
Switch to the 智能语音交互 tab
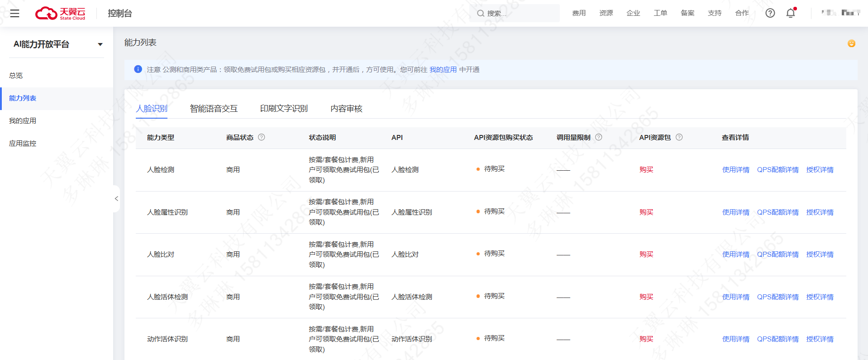tap(214, 109)
